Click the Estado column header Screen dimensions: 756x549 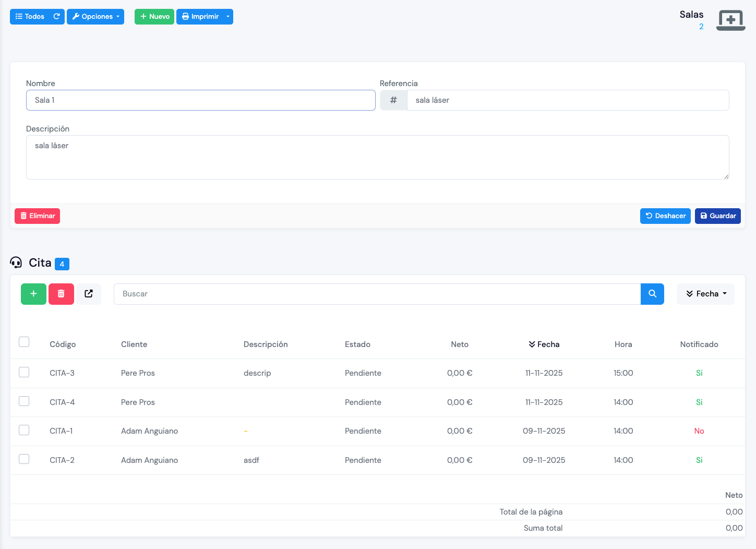(357, 344)
